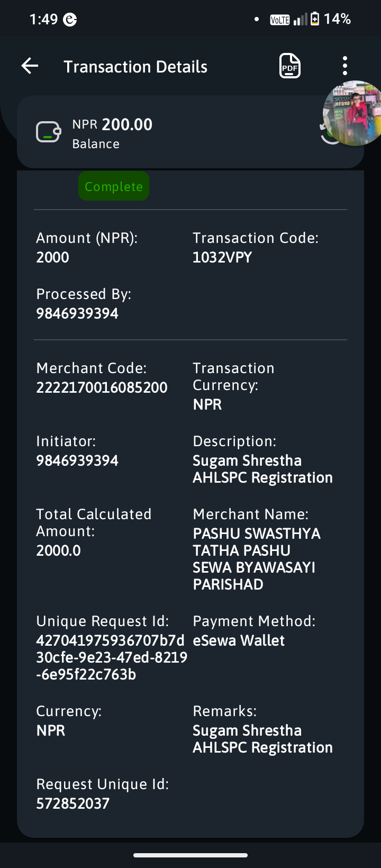Tap the Initiator phone number
The width and height of the screenshot is (381, 868).
[77, 460]
